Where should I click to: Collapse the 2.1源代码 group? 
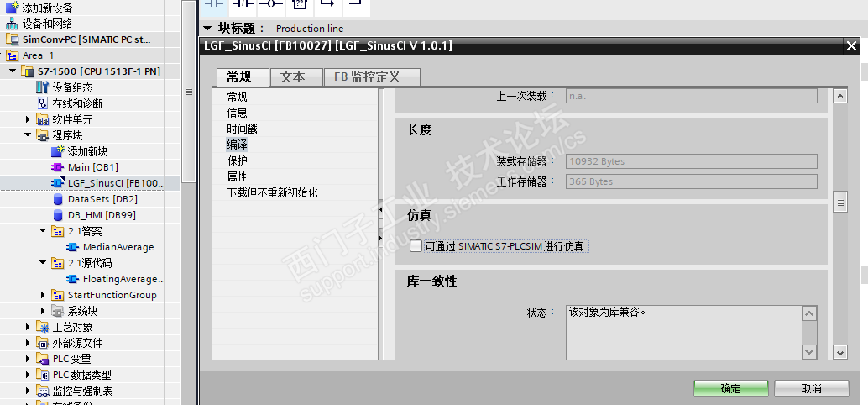[x=43, y=263]
